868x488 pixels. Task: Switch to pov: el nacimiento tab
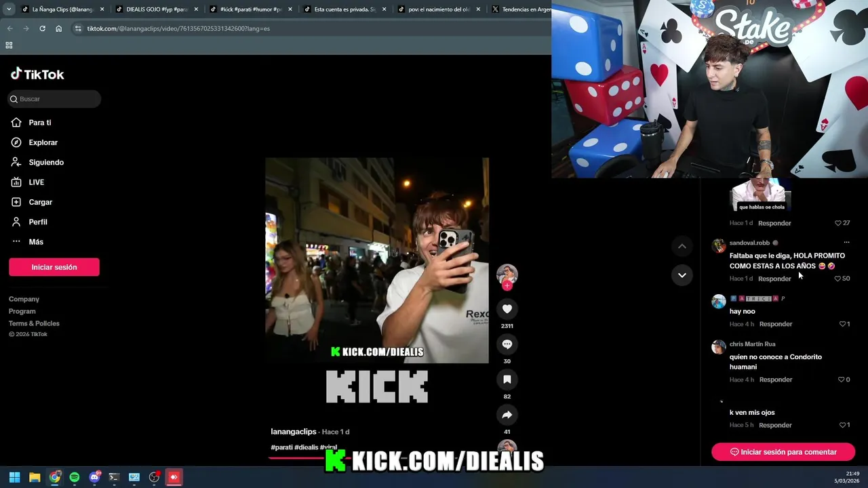coord(438,9)
